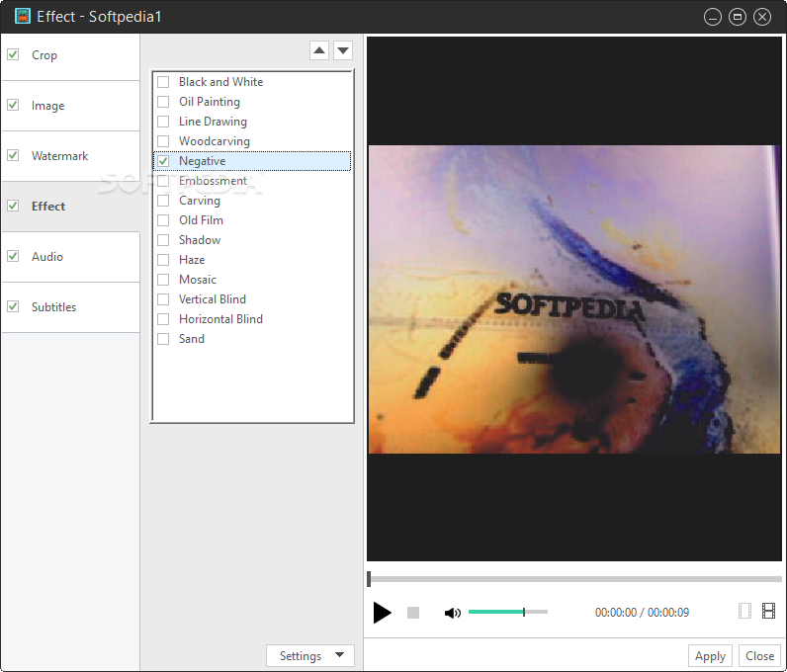Apply the selected effects

pyautogui.click(x=710, y=655)
